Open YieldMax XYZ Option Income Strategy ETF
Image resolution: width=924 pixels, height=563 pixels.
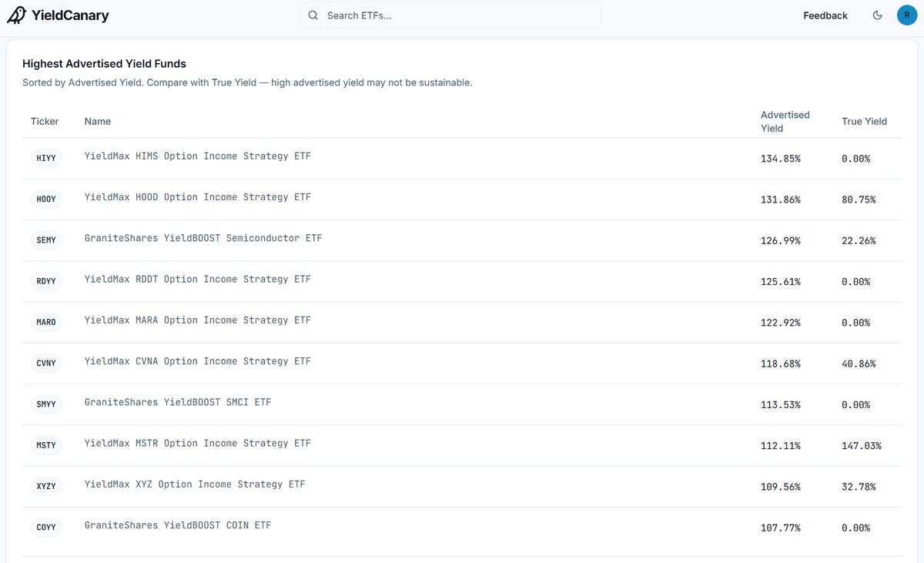pyautogui.click(x=195, y=484)
